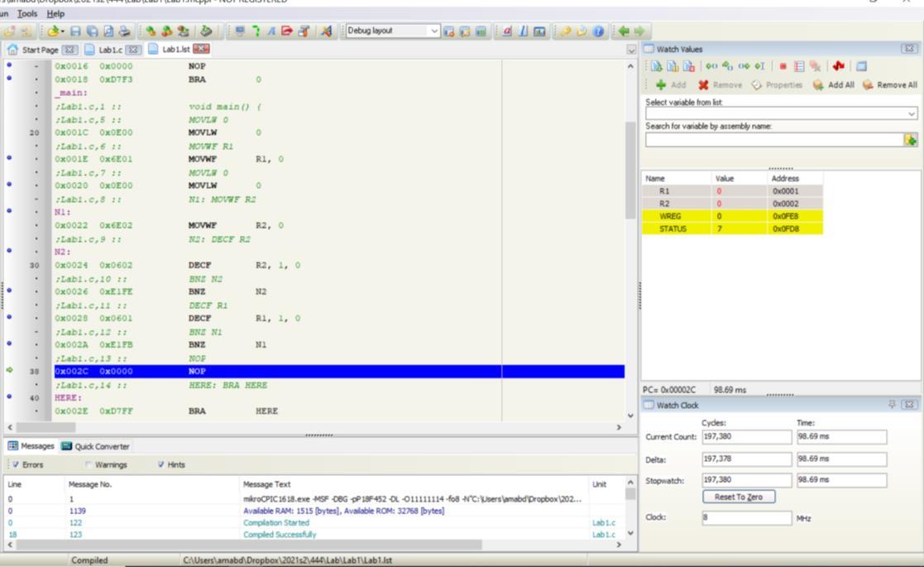The height and width of the screenshot is (567, 924).
Task: Click the Build project icon
Action: tap(151, 31)
